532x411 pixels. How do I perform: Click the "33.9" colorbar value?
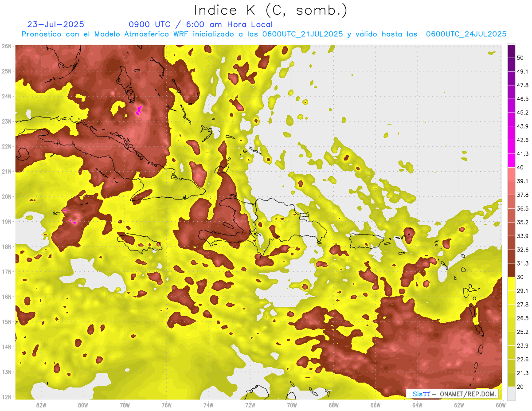(523, 236)
